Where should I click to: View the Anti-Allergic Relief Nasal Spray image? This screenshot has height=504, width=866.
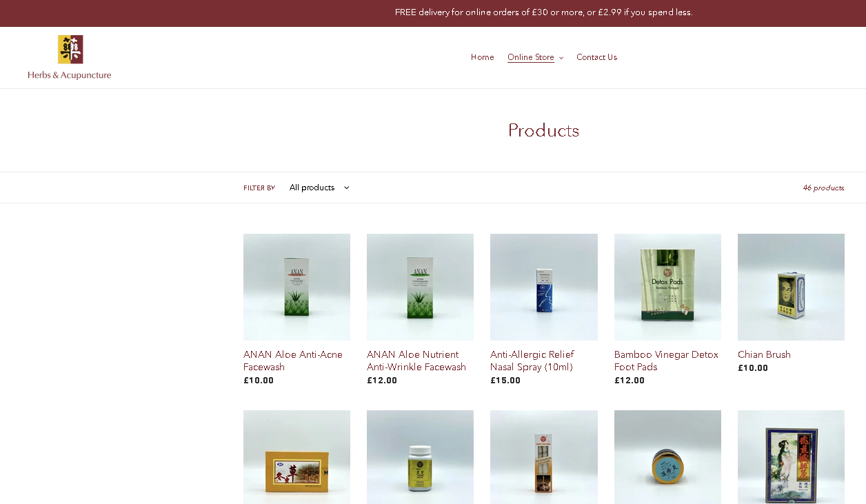544,287
